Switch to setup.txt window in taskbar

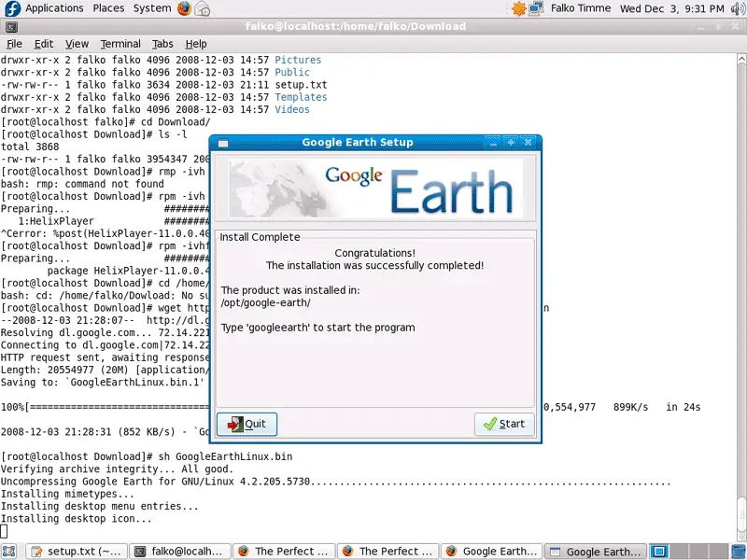pos(77,552)
